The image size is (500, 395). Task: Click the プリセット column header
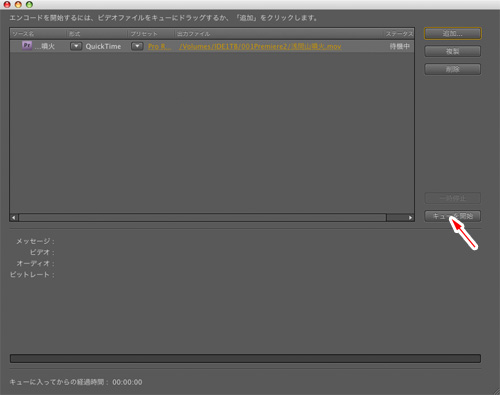[144, 34]
